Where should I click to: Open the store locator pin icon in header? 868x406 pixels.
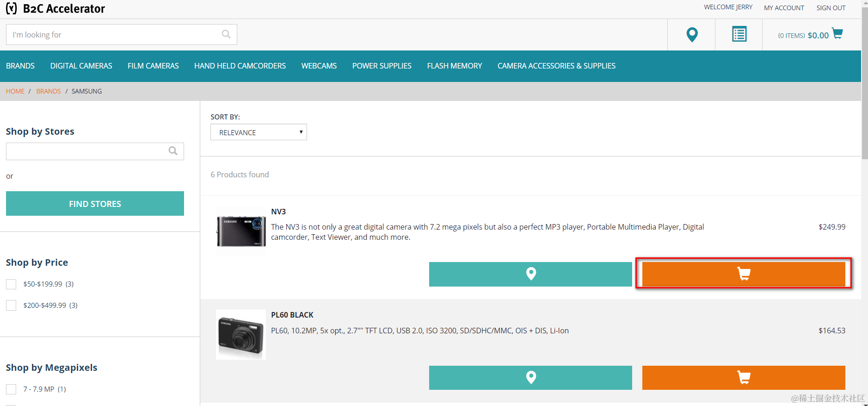(x=692, y=35)
